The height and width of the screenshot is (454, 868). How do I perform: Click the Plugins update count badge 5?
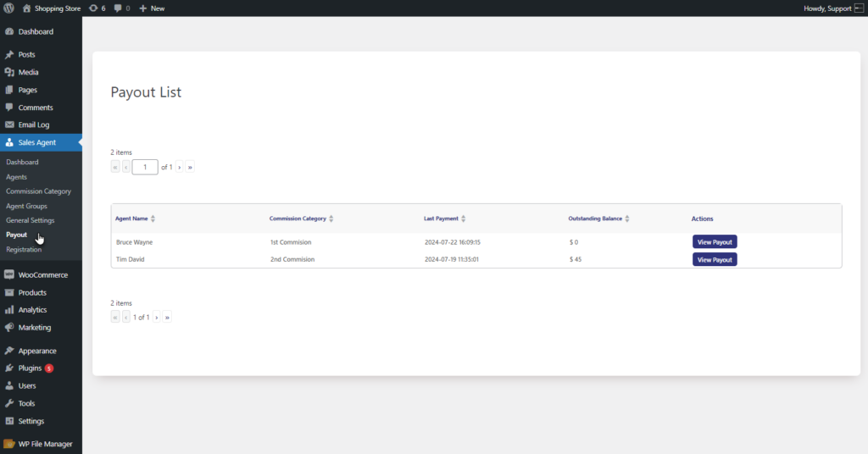(49, 368)
